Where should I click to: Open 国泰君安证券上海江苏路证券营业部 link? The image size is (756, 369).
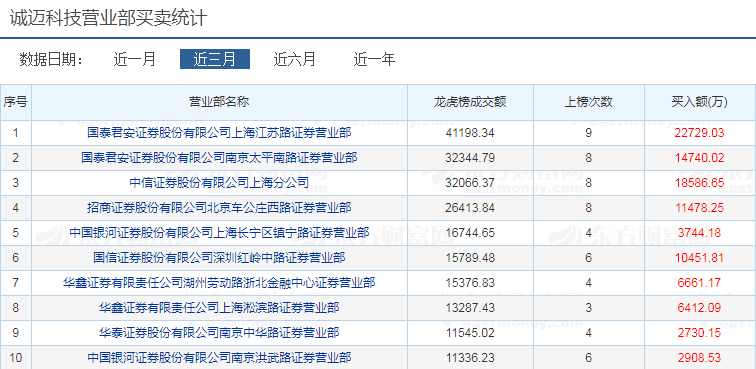click(x=219, y=133)
